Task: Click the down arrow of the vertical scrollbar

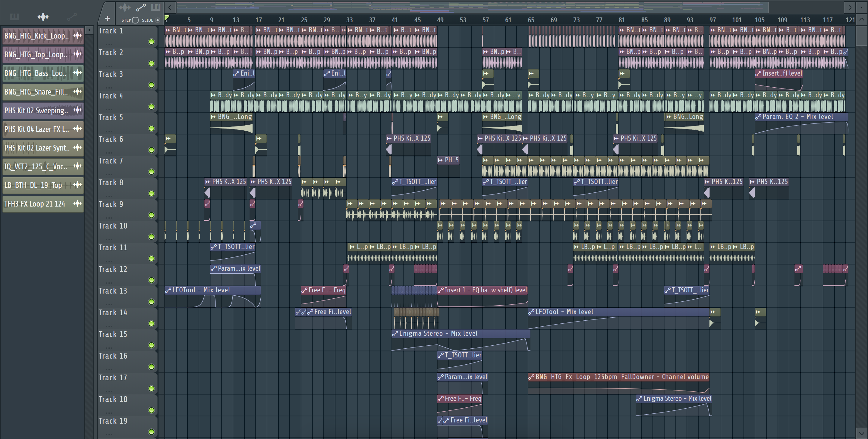Action: click(861, 433)
